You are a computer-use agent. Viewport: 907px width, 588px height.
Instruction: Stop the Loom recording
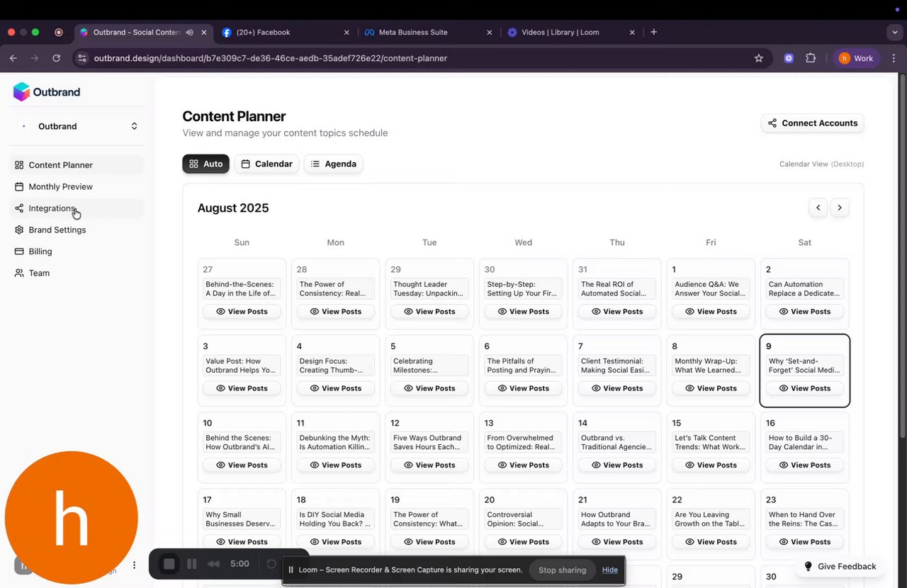(x=169, y=564)
